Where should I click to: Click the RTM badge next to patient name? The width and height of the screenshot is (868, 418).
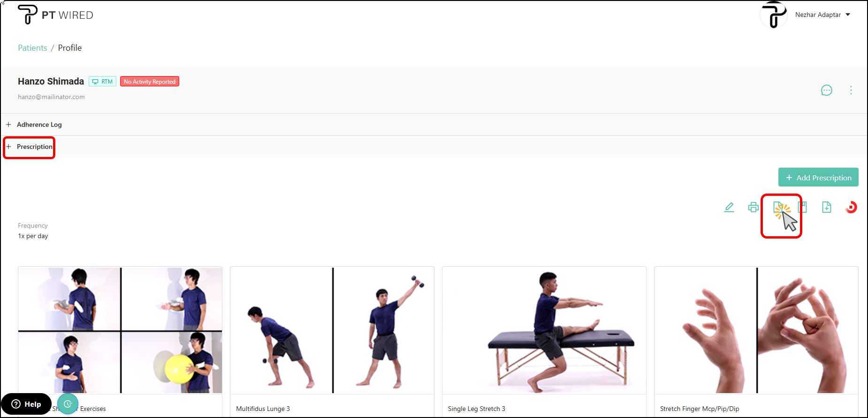click(x=103, y=81)
